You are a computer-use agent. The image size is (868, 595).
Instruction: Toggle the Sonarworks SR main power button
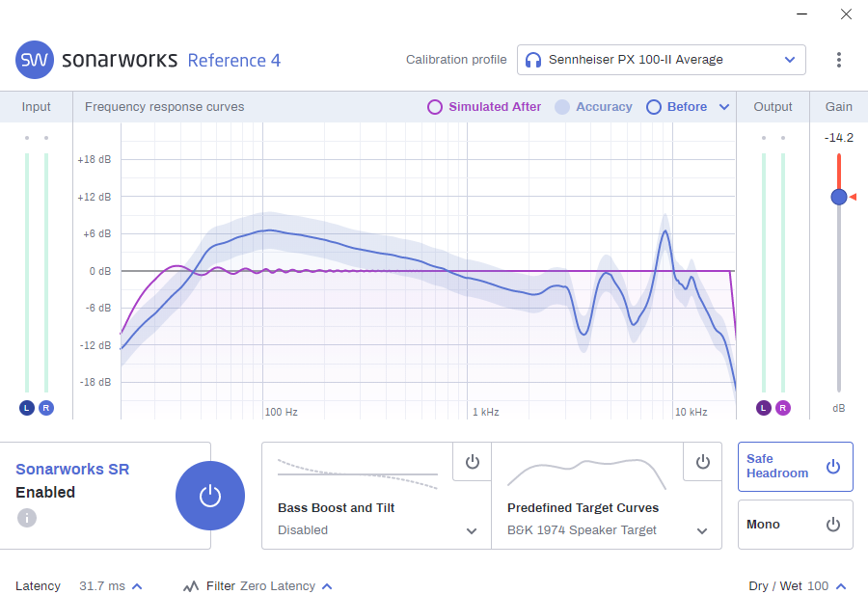pyautogui.click(x=210, y=496)
